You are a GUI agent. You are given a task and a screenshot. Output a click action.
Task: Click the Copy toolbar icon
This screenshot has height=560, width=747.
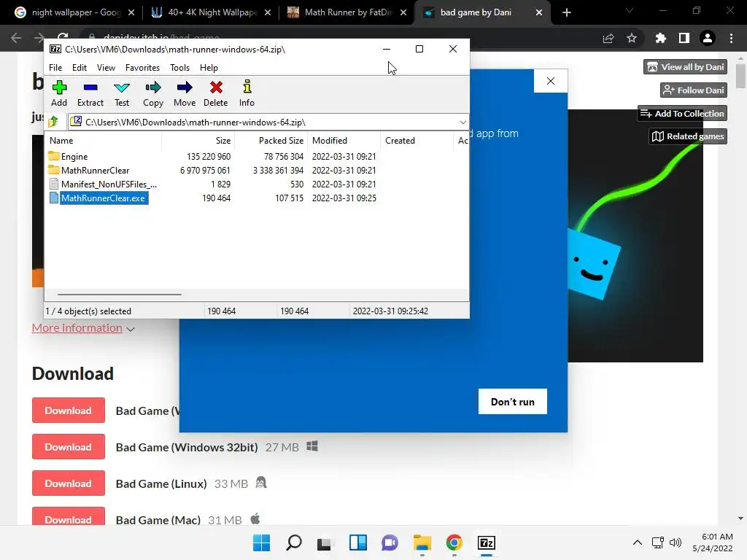[x=153, y=93]
